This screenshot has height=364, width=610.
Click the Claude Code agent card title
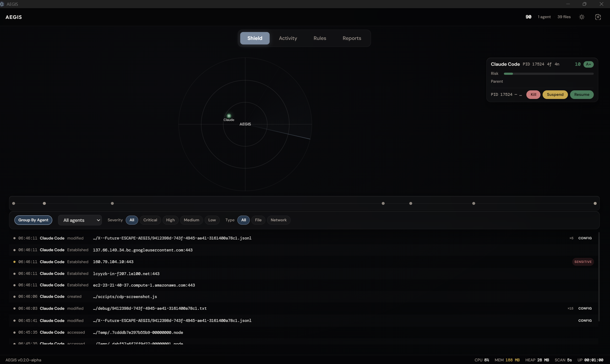505,64
